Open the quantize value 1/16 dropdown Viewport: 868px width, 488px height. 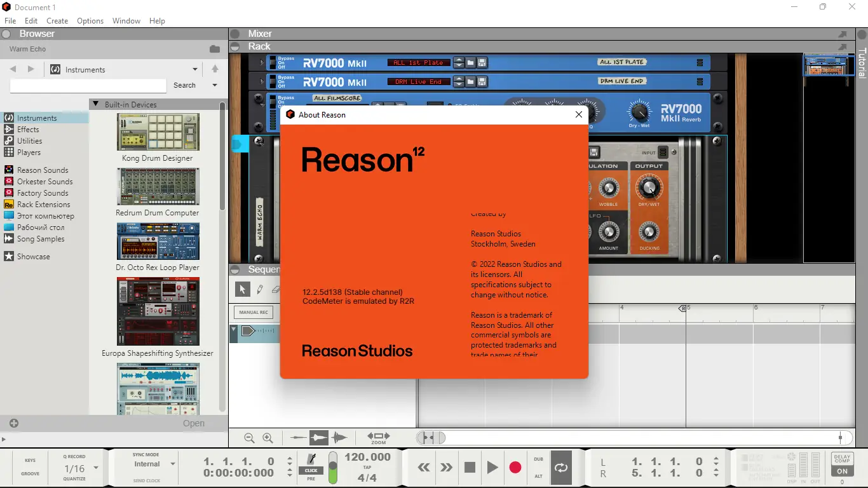click(96, 468)
